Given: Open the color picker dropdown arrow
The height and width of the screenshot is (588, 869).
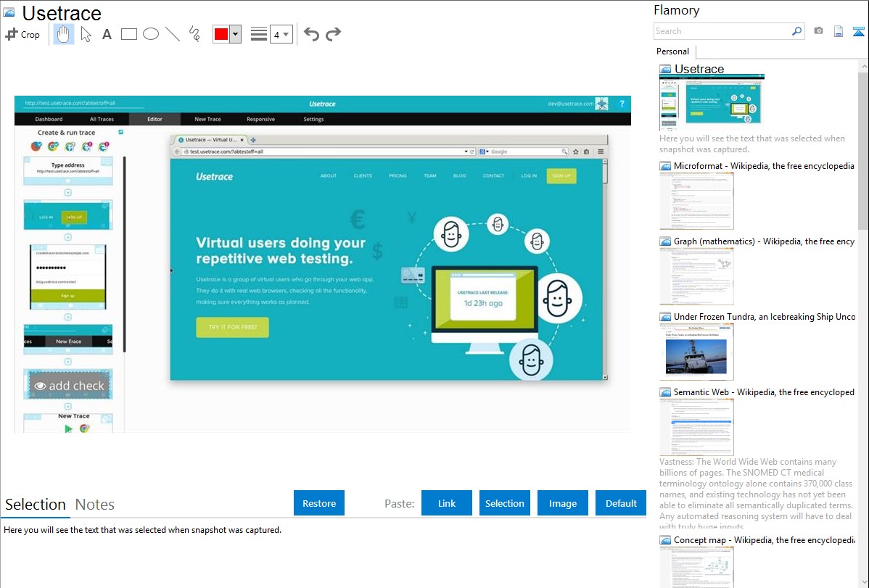Looking at the screenshot, I should (x=236, y=34).
